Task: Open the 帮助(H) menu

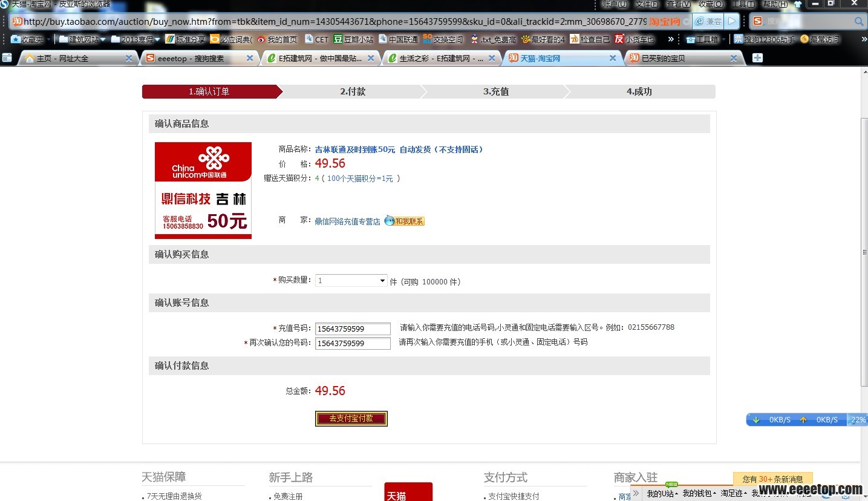Action: coord(775,4)
